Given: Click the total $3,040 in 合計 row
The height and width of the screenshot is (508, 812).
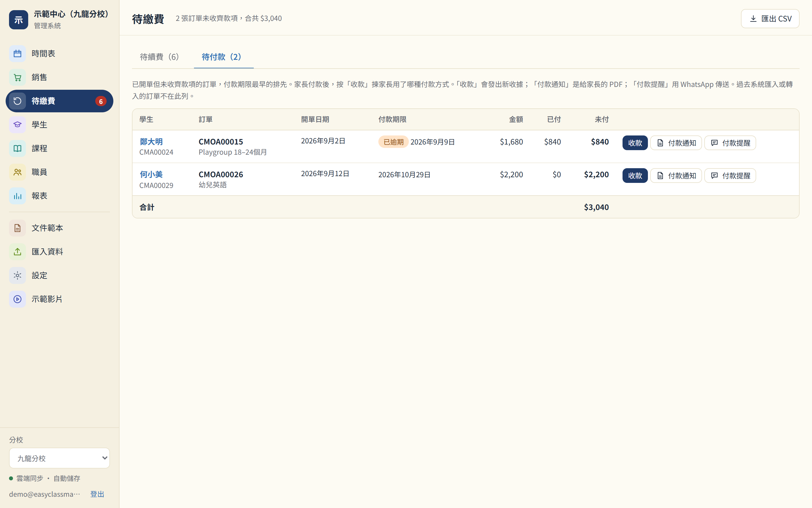Looking at the screenshot, I should [x=596, y=207].
